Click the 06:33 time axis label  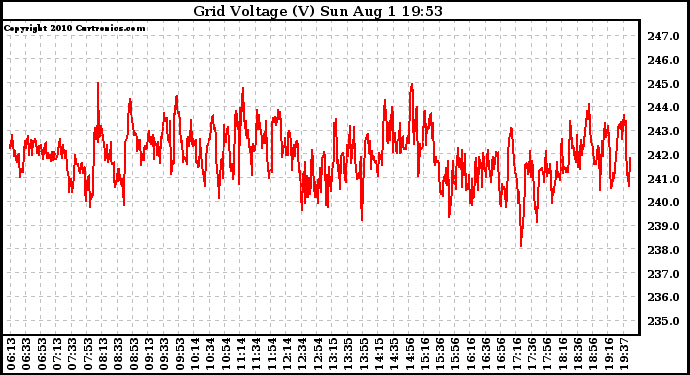(26, 354)
